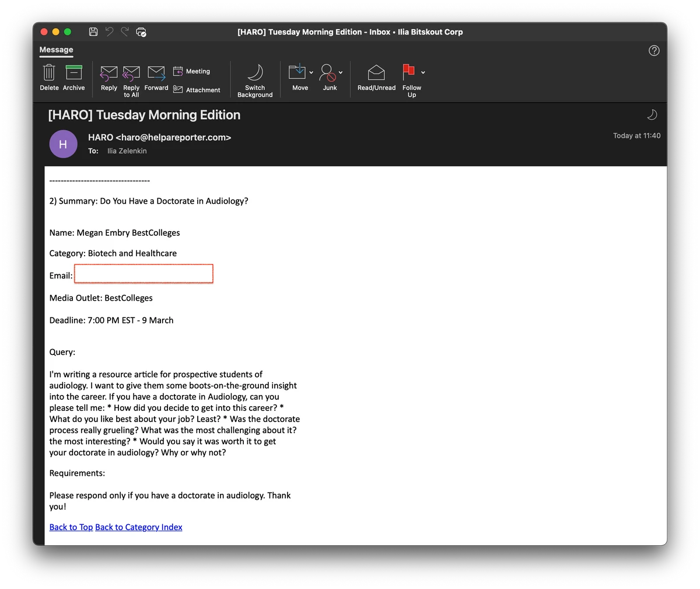Screen dimensions: 700x589
Task: Click recipient Ilia Zelenkin
Action: 127,151
